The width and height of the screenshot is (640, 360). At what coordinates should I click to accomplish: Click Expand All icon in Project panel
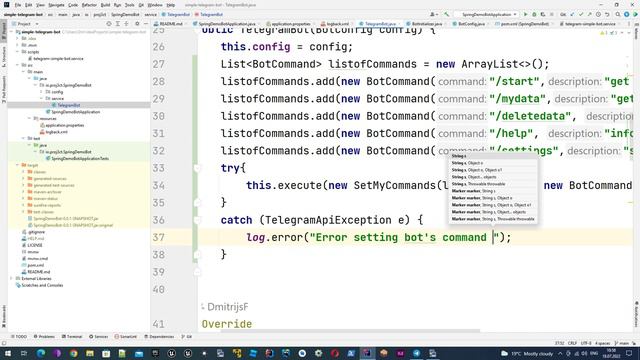(118, 24)
